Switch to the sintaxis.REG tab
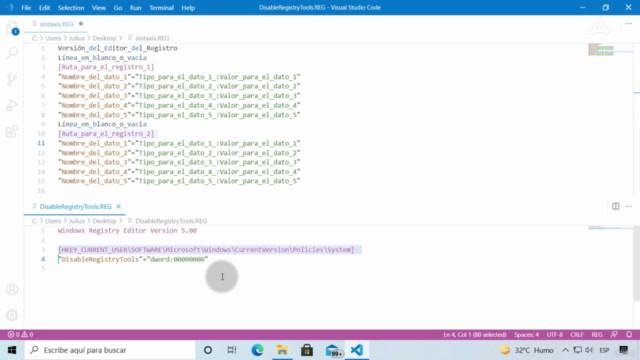The height and width of the screenshot is (360, 640). [x=56, y=24]
